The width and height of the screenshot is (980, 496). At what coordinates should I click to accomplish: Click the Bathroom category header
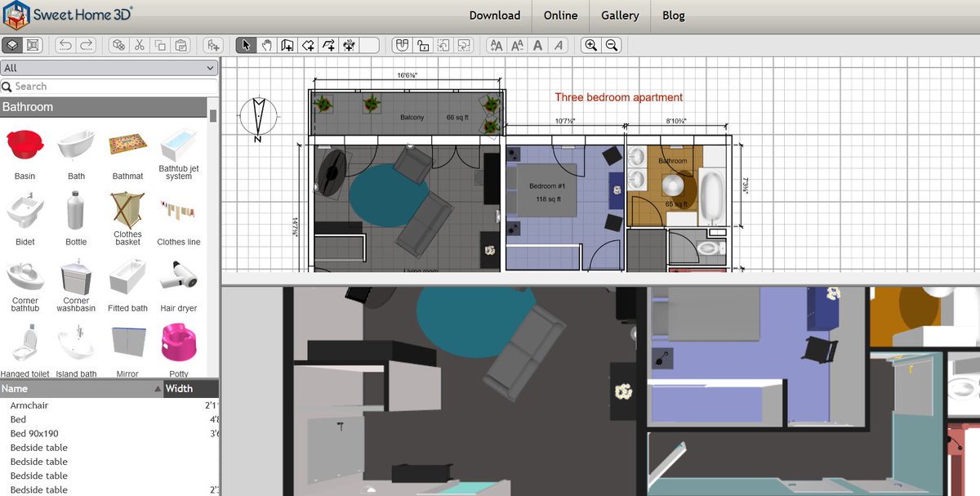[x=104, y=107]
